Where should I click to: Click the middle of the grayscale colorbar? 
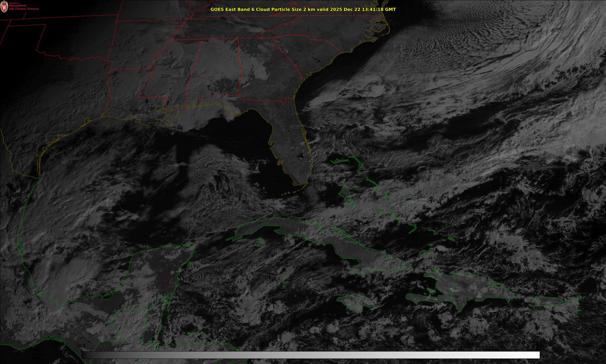310,355
